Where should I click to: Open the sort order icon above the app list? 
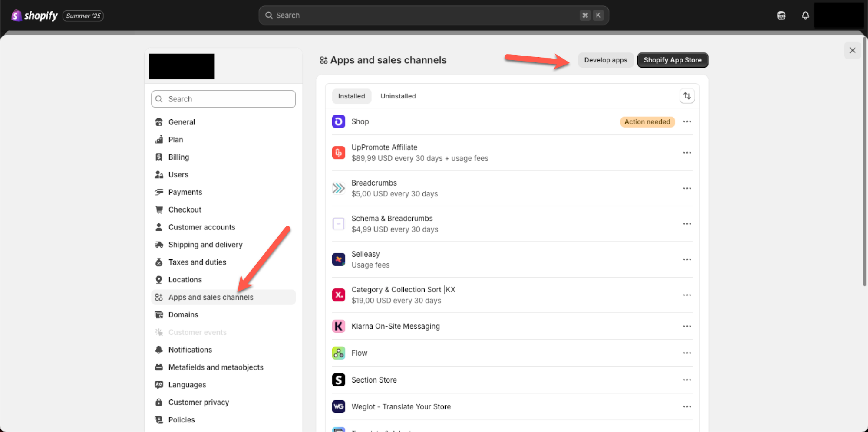687,96
